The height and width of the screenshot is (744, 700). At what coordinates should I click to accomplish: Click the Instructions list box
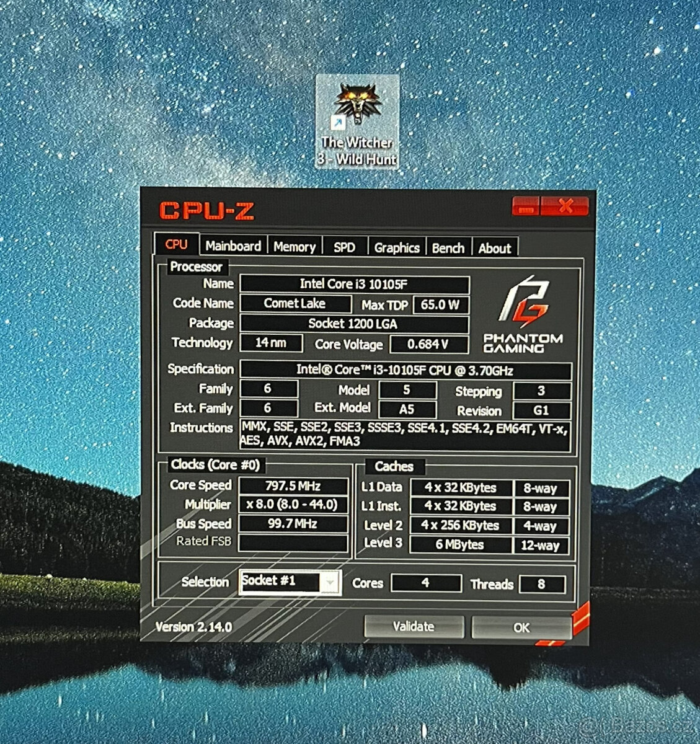coord(403,433)
